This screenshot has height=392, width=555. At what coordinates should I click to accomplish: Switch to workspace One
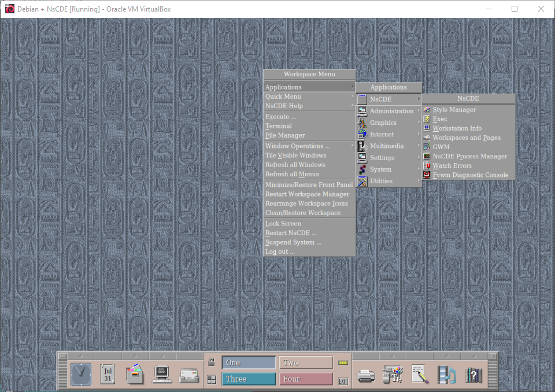tap(249, 363)
